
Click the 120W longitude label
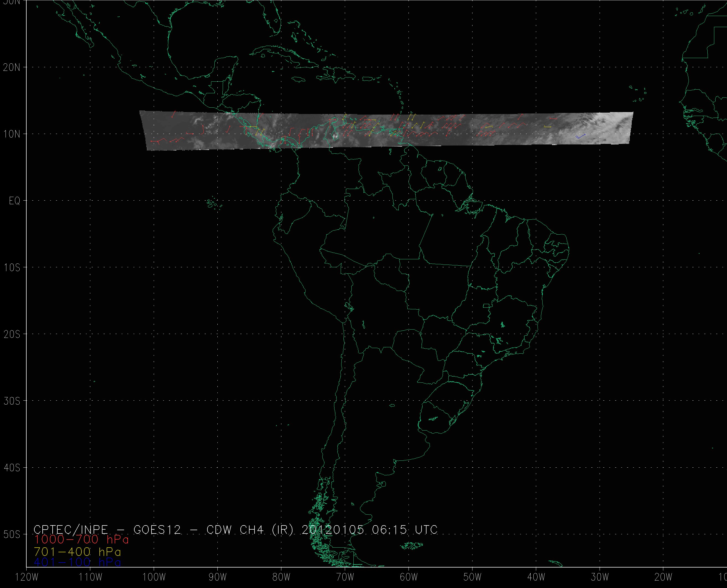pos(27,577)
